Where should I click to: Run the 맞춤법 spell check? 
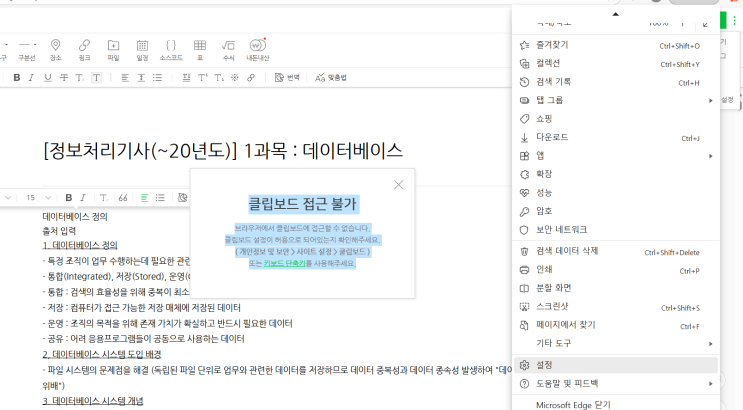coord(331,78)
